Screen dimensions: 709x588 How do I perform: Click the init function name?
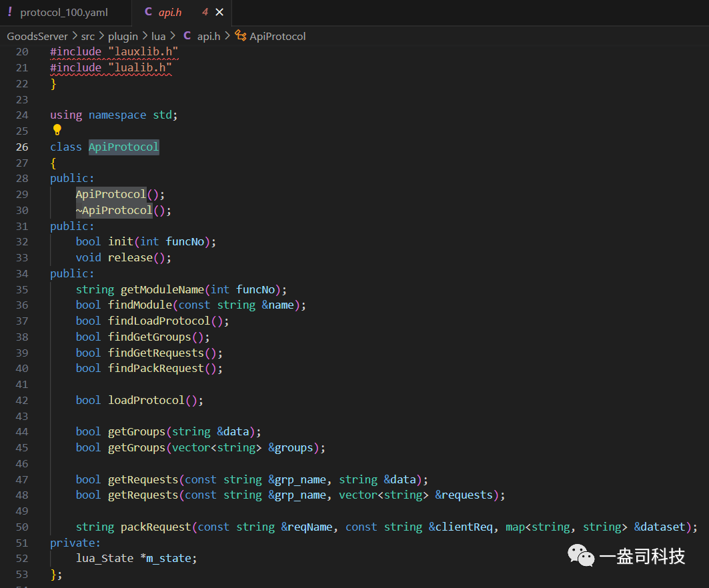(x=120, y=242)
